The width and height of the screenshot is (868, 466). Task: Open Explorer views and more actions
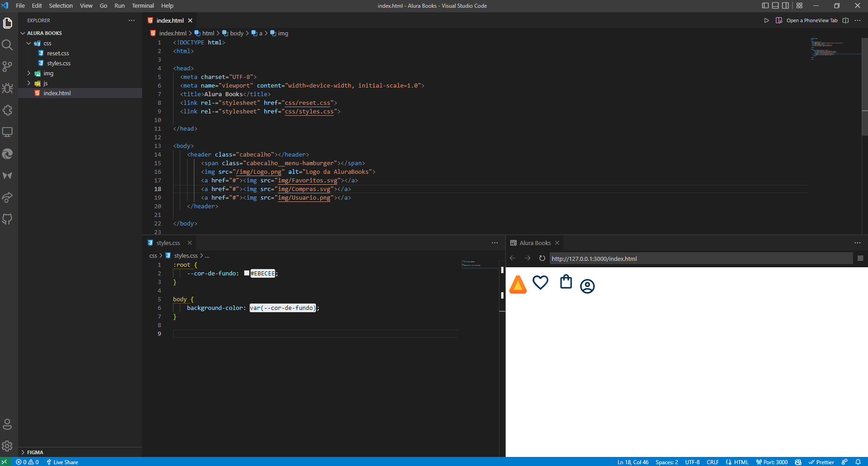point(132,20)
